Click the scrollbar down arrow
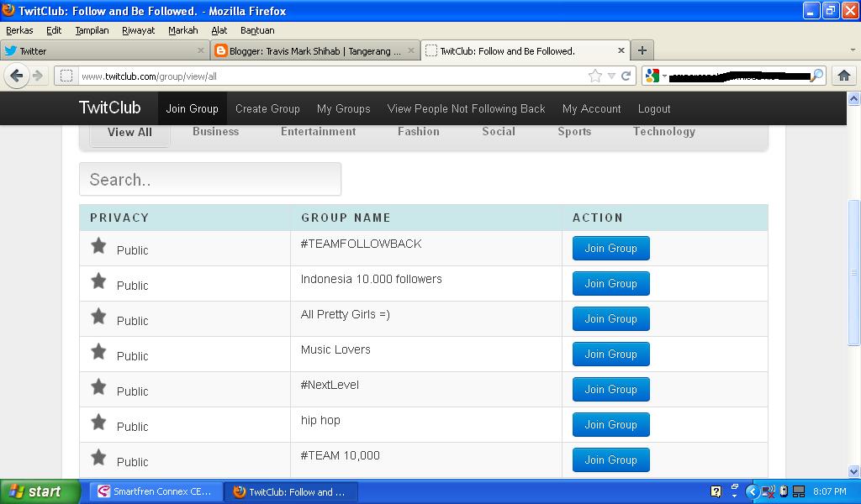 click(854, 471)
